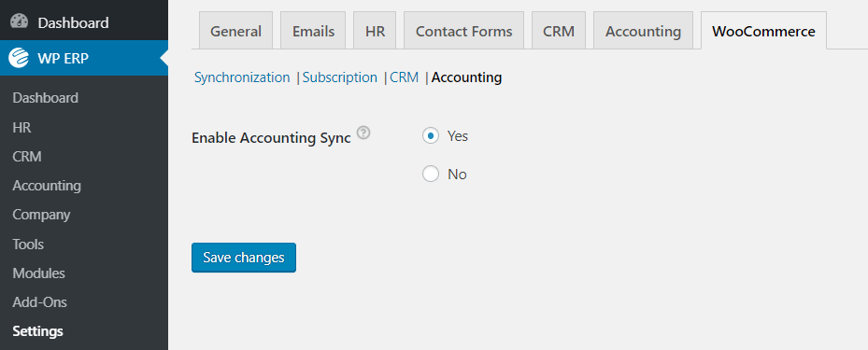The width and height of the screenshot is (868, 350).
Task: Open the Subscription sub-section link
Action: (x=340, y=77)
